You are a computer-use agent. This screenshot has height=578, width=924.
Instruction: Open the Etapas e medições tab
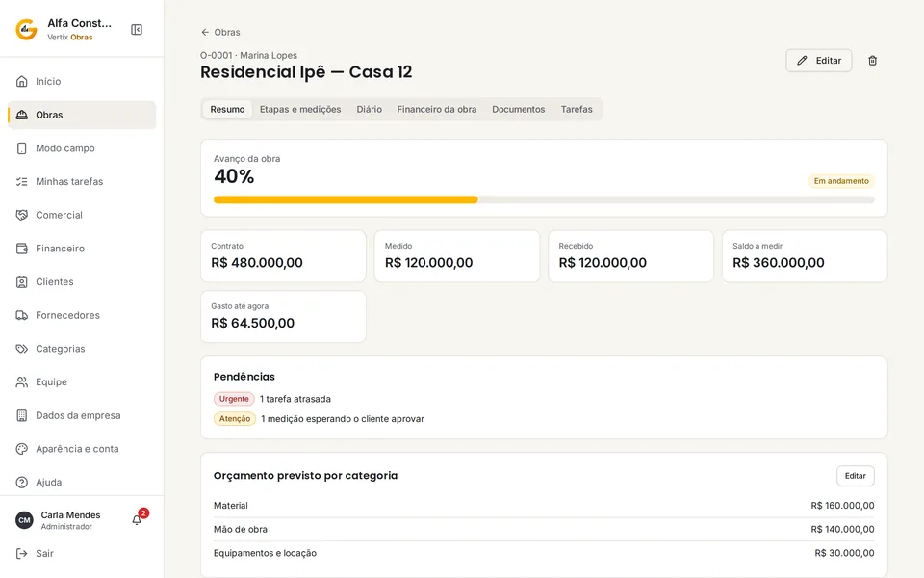tap(300, 109)
